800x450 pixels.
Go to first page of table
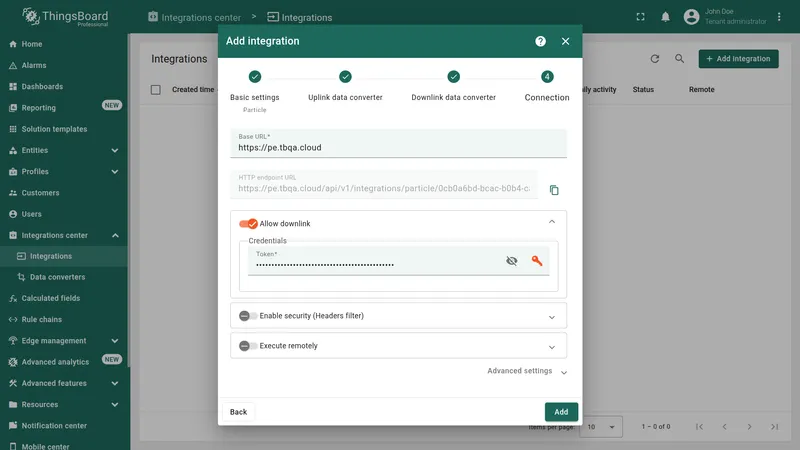pos(699,427)
